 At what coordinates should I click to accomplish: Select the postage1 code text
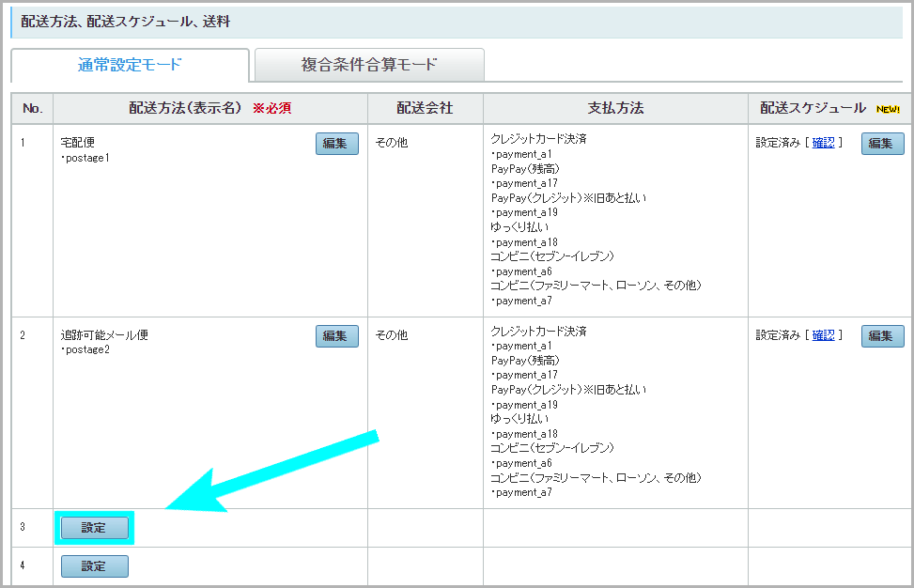(x=85, y=158)
